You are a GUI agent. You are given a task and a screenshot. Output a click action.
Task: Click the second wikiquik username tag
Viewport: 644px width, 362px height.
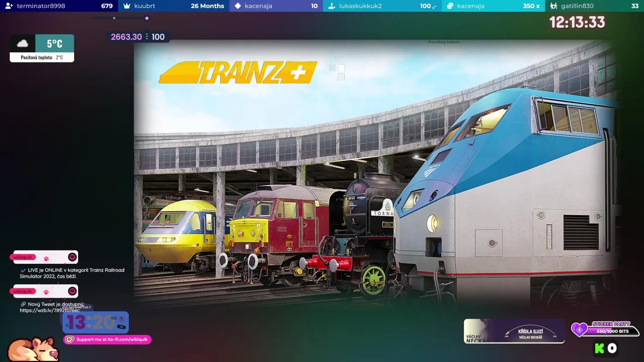(23, 291)
